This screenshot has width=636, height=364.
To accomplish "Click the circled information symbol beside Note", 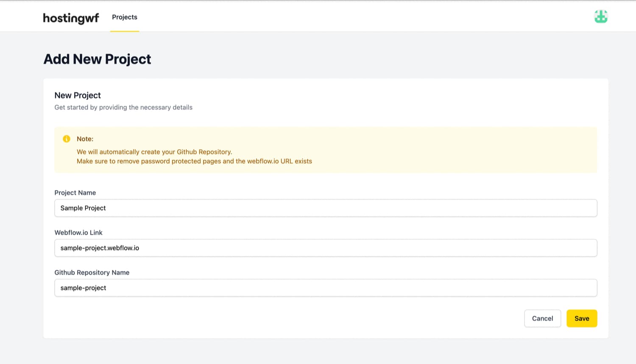I will point(66,139).
